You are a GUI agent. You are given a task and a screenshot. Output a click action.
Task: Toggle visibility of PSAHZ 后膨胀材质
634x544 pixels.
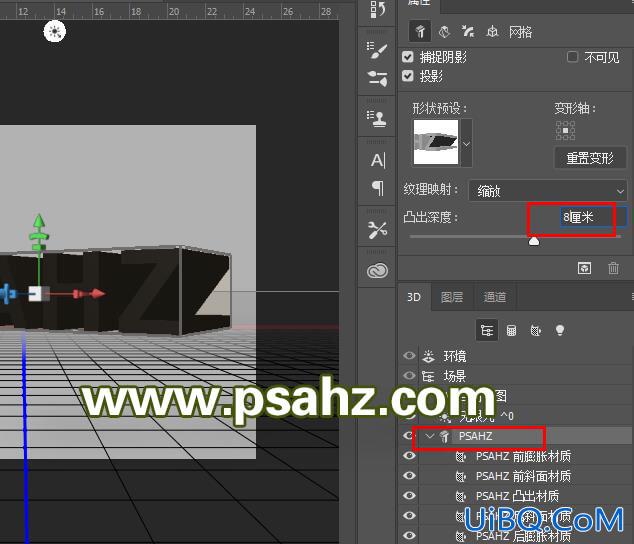point(409,536)
